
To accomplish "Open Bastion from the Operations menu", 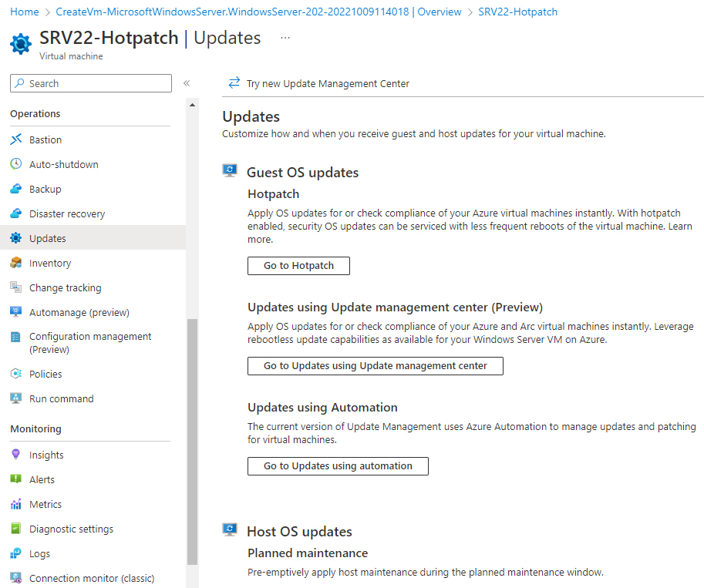I will [45, 139].
